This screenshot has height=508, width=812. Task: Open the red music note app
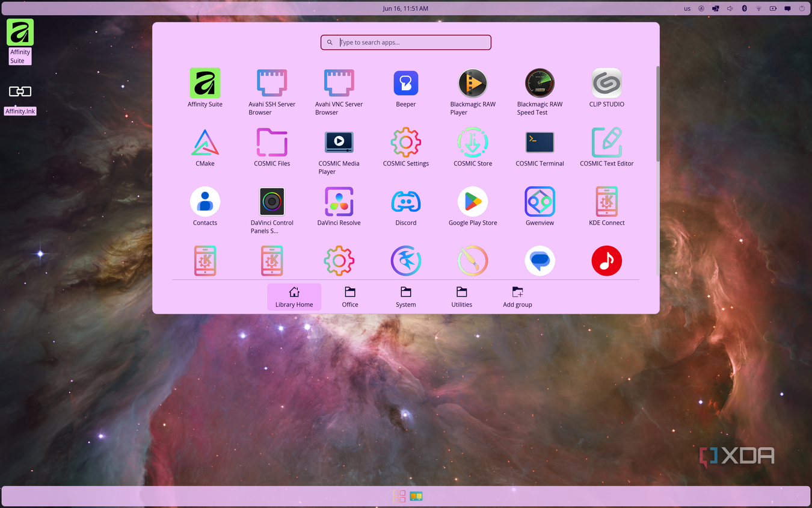pyautogui.click(x=606, y=261)
